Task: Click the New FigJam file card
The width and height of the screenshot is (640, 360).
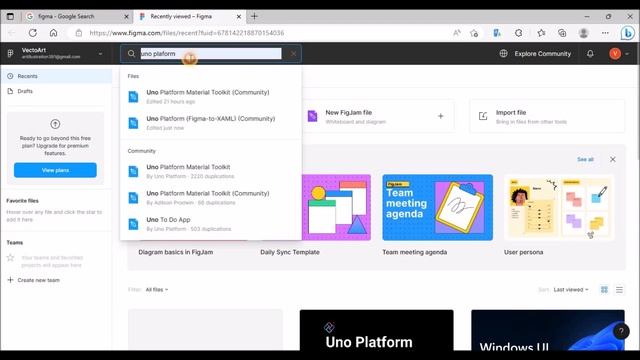Action: tap(378, 116)
